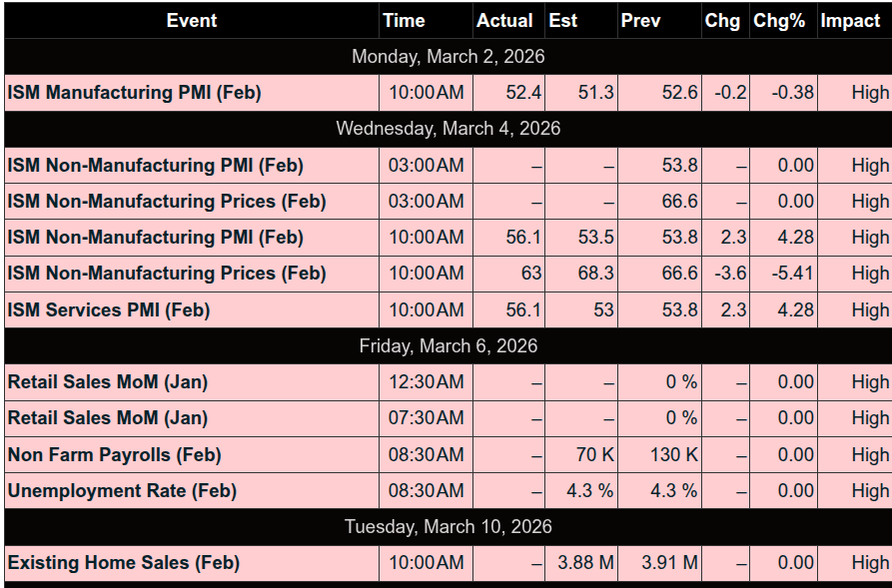The image size is (892, 588).
Task: Open the 10:00AM ISM Non-Manufacturing Prices event
Action: pos(167,274)
